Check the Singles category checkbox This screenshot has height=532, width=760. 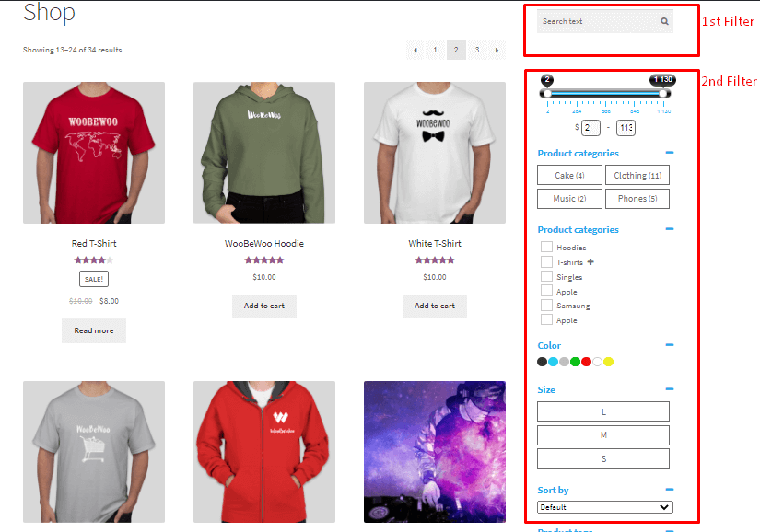point(546,276)
